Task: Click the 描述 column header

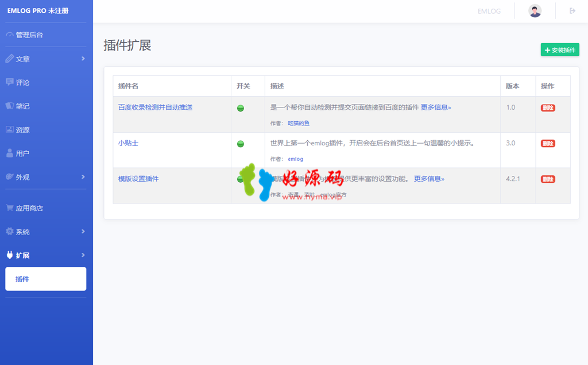Action: point(277,86)
